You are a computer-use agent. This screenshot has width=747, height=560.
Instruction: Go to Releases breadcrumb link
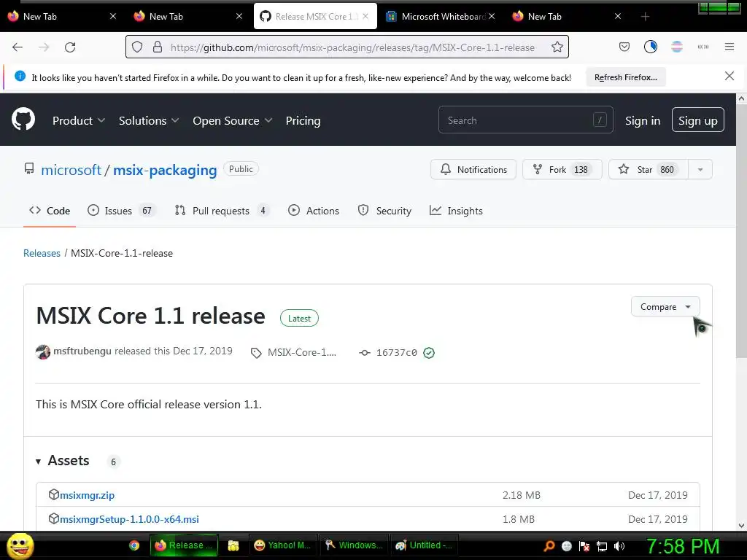click(x=42, y=253)
